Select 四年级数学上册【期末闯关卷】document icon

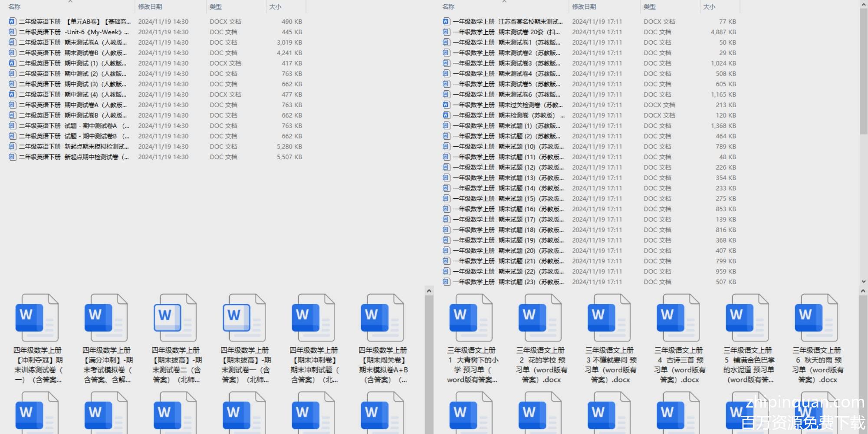click(x=382, y=318)
